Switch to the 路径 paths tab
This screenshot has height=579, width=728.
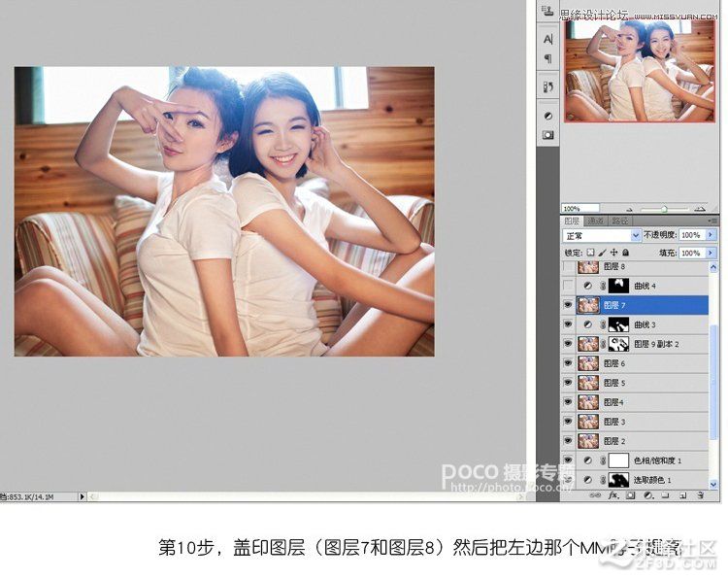pyautogui.click(x=620, y=221)
